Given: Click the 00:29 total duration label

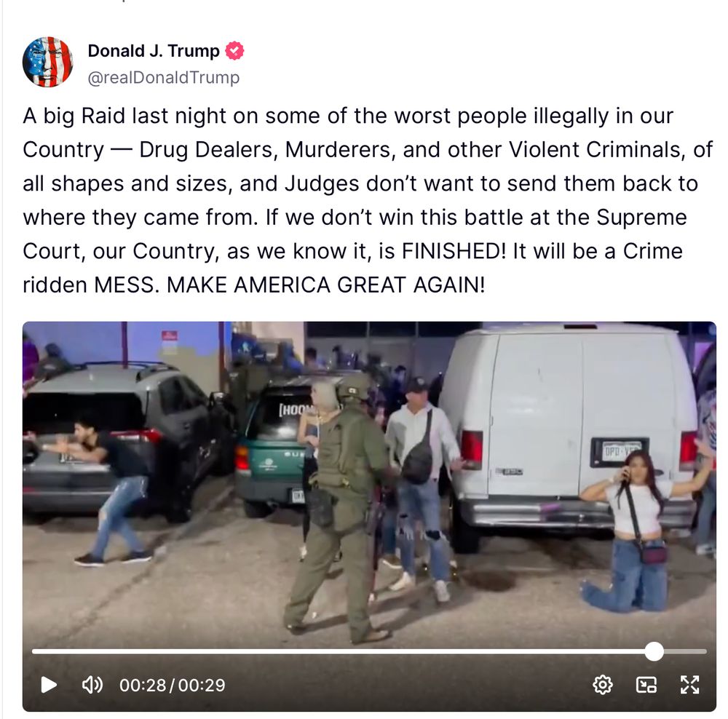Looking at the screenshot, I should pos(202,685).
